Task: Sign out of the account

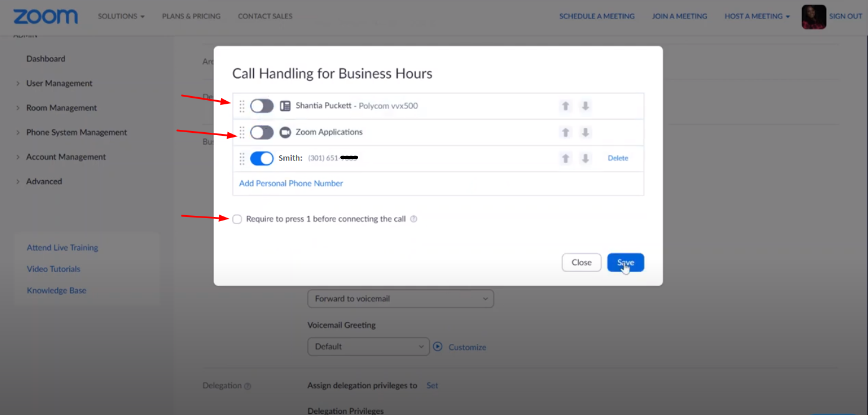Action: pyautogui.click(x=845, y=16)
